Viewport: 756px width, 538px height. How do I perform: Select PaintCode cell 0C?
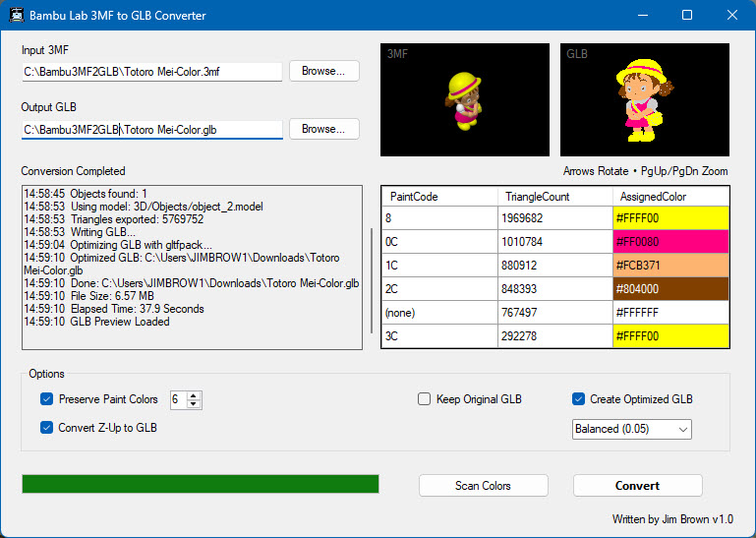[439, 242]
